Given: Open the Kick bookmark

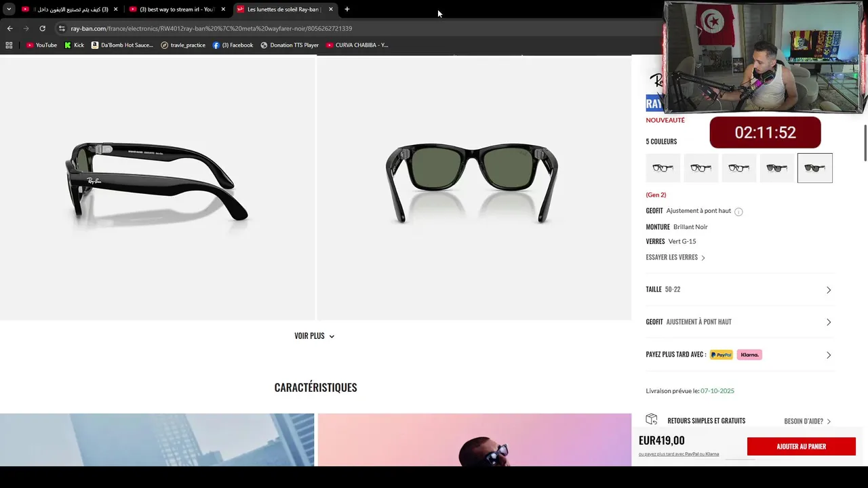Looking at the screenshot, I should [x=74, y=45].
